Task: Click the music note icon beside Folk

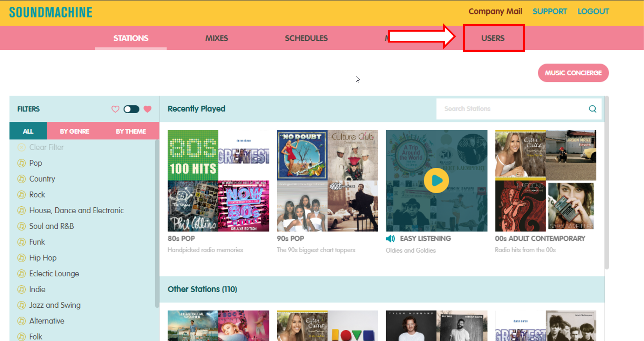Action: 21,337
